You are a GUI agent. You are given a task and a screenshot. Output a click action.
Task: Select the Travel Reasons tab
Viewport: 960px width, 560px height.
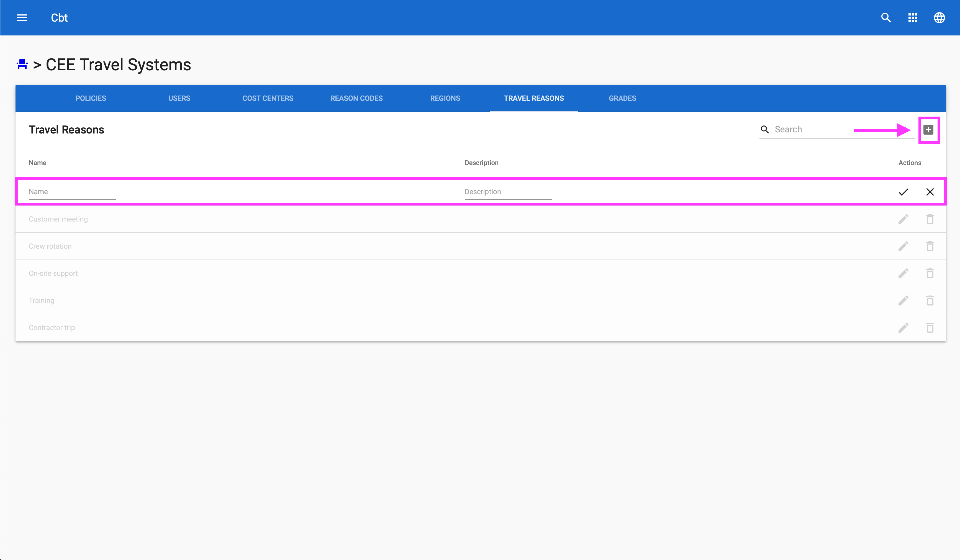coord(534,98)
